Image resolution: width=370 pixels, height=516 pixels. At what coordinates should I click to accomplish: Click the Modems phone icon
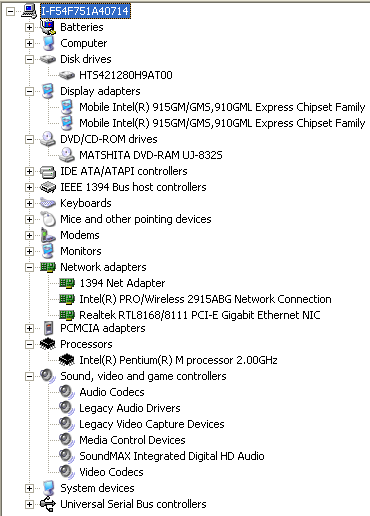[48, 235]
